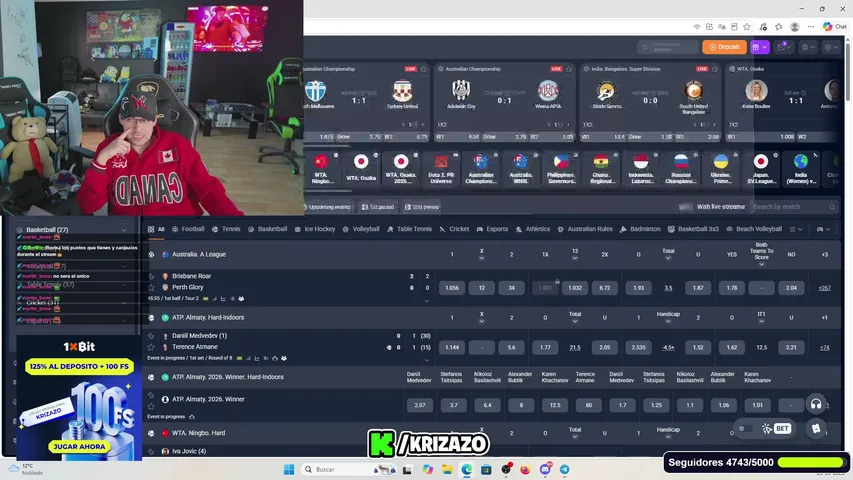Select the Russian Championship league tile

[x=681, y=169]
